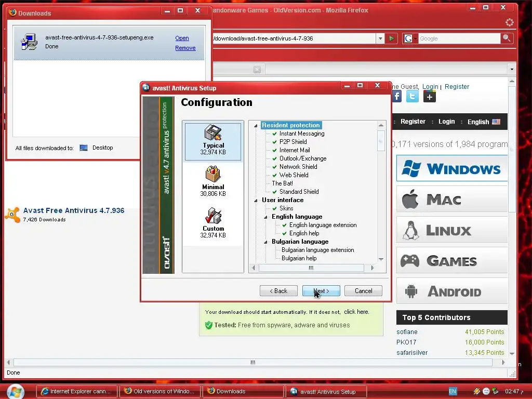Click the Next button in setup
Viewport: 532px width, 399px height.
pyautogui.click(x=321, y=291)
